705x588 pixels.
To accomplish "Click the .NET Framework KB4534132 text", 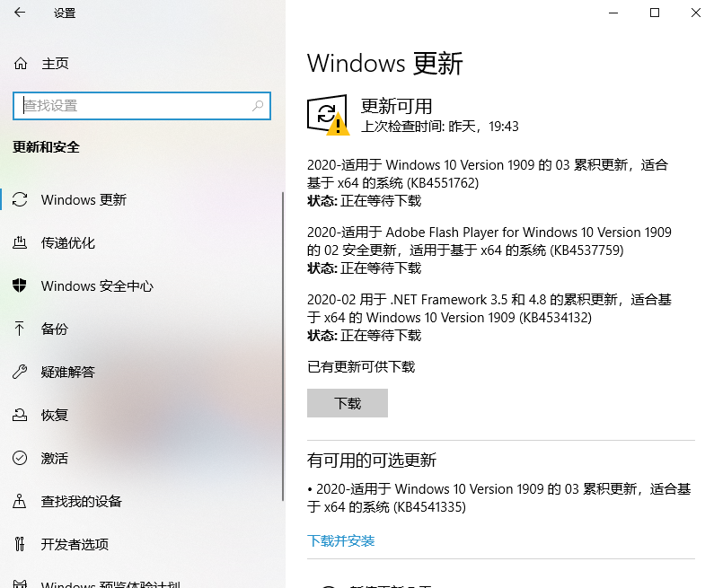I will click(x=489, y=309).
